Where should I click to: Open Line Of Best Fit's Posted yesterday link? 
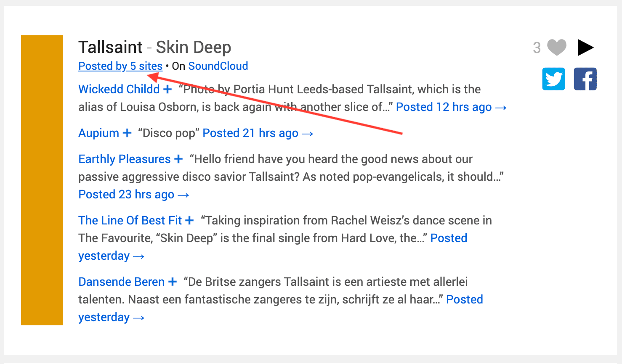click(449, 238)
